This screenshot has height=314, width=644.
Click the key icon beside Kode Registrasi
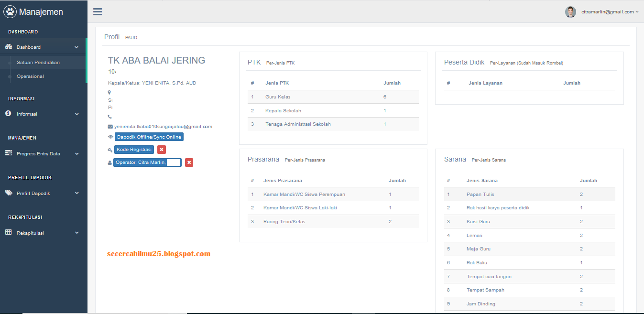pos(110,150)
